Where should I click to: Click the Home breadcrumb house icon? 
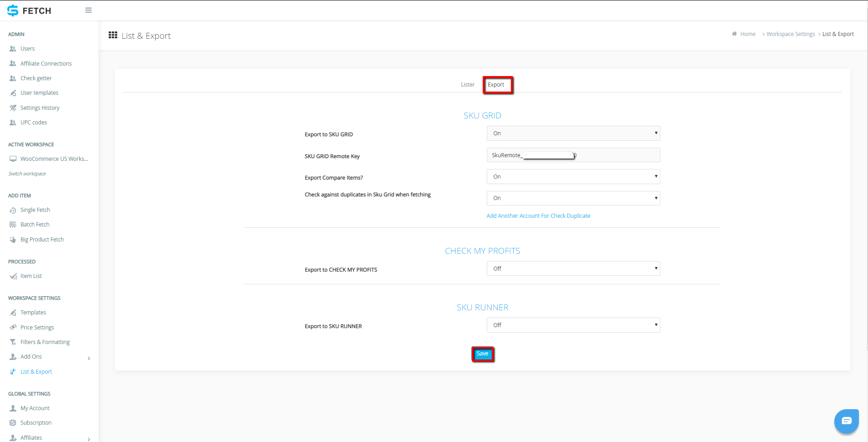(x=734, y=34)
